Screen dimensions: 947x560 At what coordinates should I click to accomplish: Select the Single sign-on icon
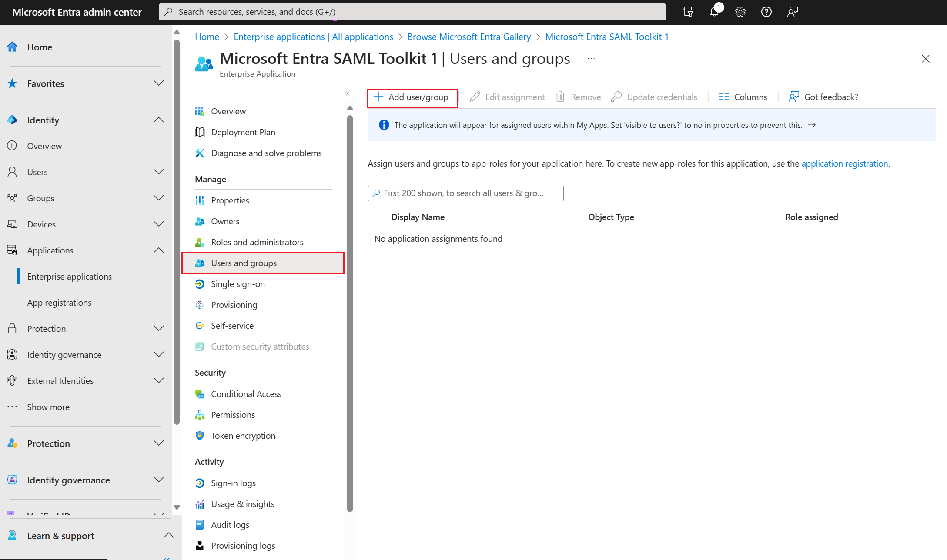pyautogui.click(x=199, y=283)
